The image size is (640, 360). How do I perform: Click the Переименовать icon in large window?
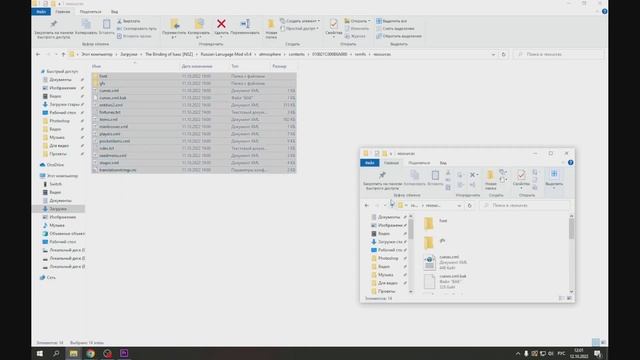[x=245, y=24]
